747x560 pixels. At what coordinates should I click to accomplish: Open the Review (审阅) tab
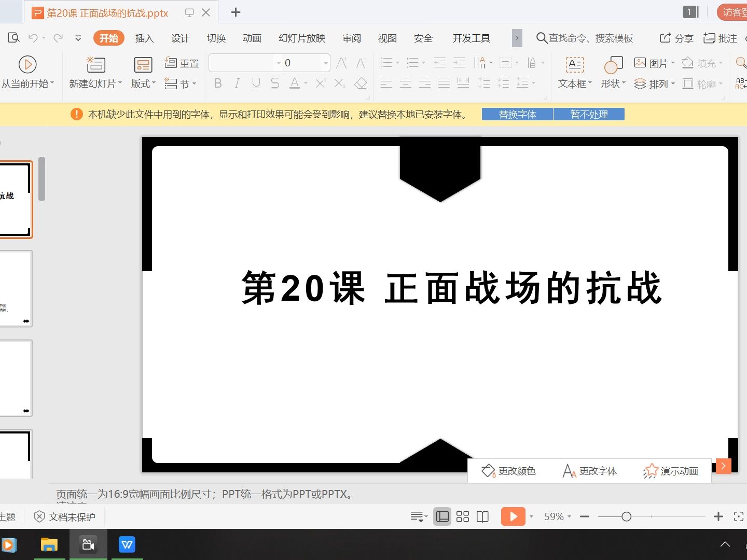pyautogui.click(x=352, y=38)
